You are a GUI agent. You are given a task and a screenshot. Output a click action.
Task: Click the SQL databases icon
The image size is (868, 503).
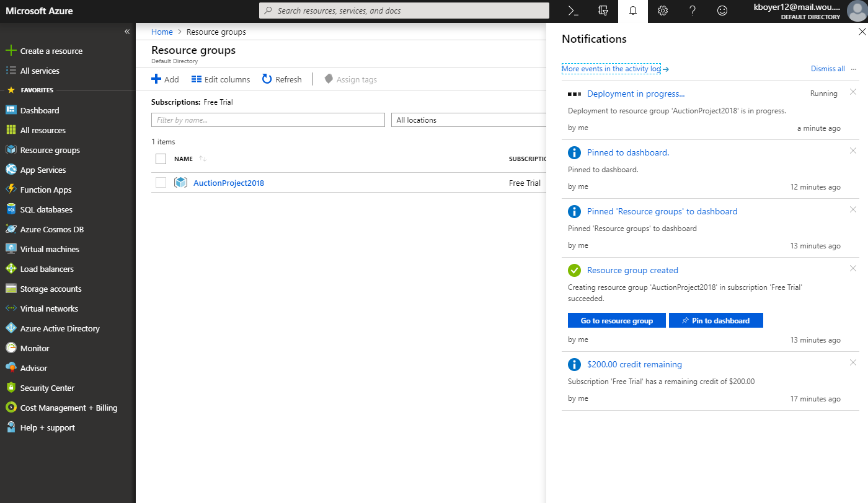click(11, 209)
